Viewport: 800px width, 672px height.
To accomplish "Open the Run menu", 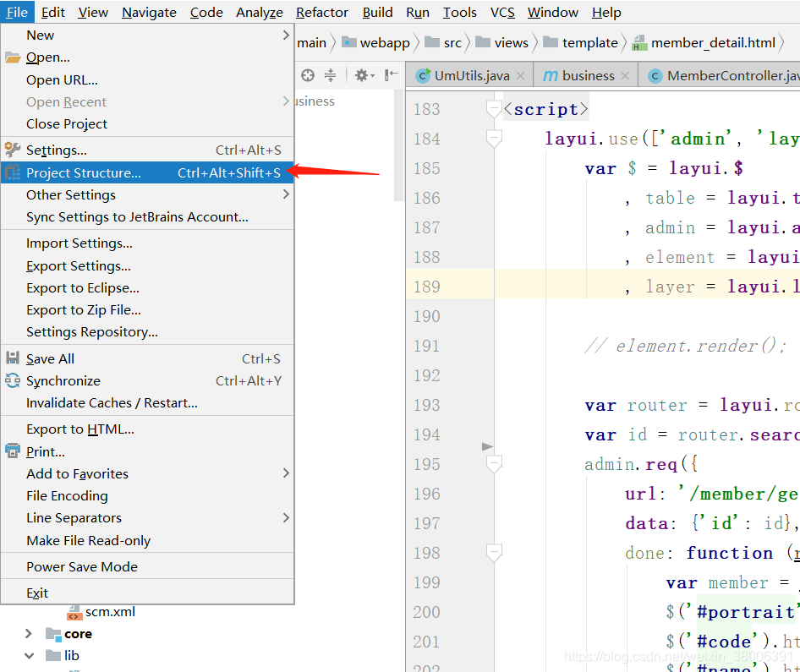I will click(x=418, y=12).
